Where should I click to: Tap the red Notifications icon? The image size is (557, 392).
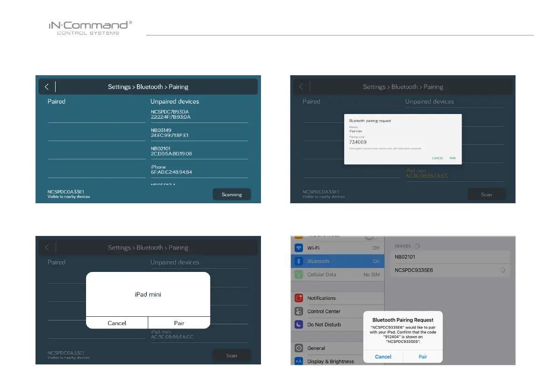pyautogui.click(x=299, y=298)
